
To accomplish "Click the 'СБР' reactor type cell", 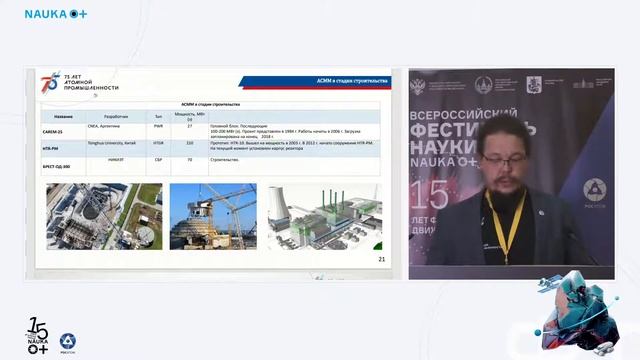I will [x=158, y=167].
